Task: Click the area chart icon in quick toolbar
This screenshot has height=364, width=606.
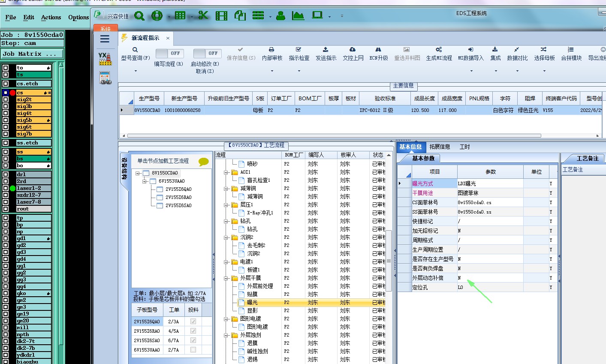Action: [x=298, y=16]
